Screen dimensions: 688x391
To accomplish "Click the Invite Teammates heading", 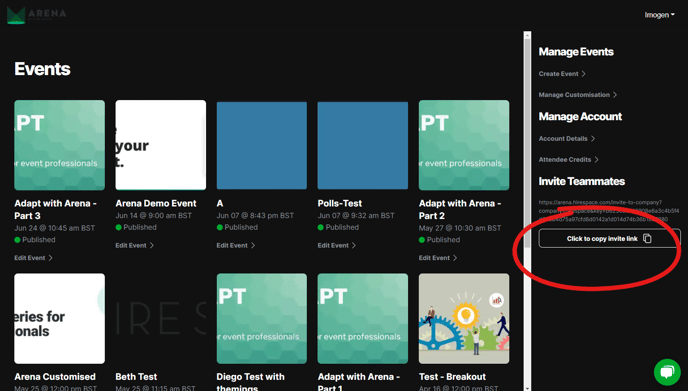I will click(x=581, y=181).
